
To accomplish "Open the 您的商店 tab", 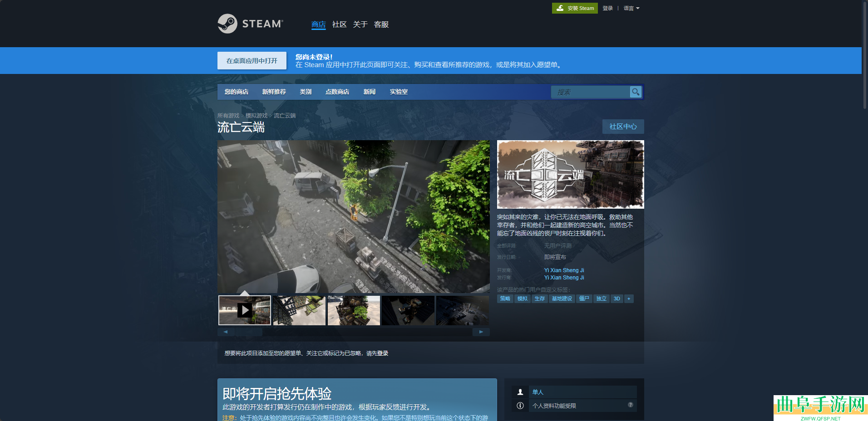I will (x=237, y=92).
